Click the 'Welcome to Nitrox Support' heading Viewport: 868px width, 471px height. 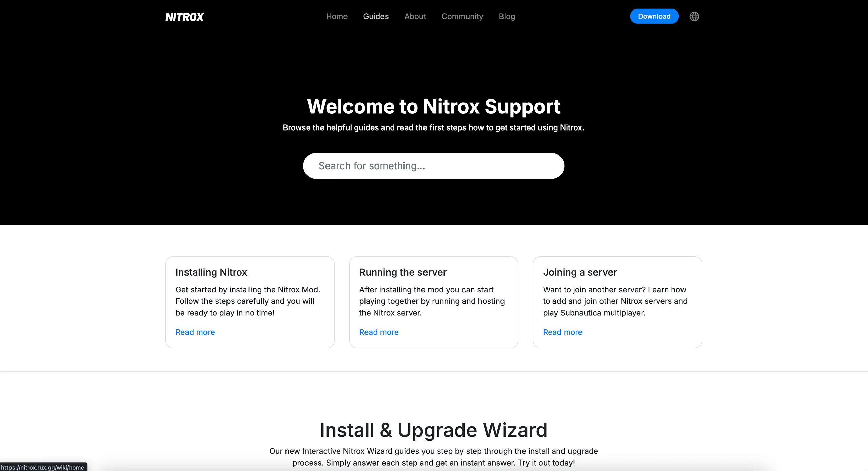point(434,106)
